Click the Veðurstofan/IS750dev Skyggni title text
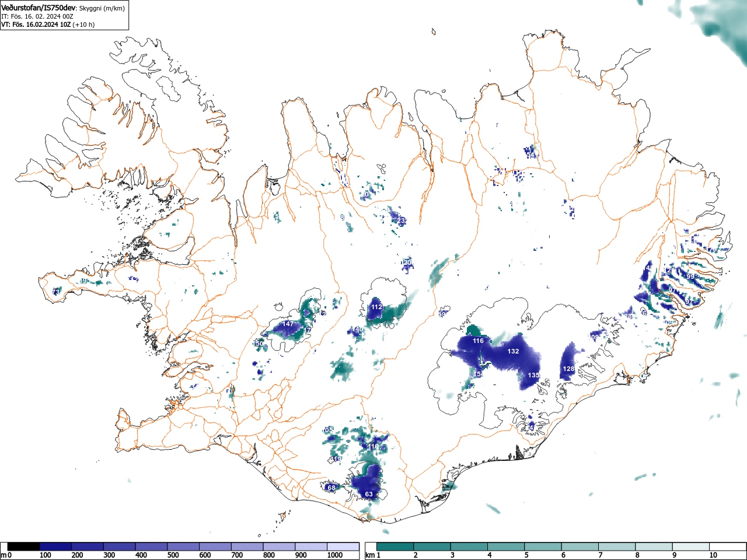 point(62,8)
